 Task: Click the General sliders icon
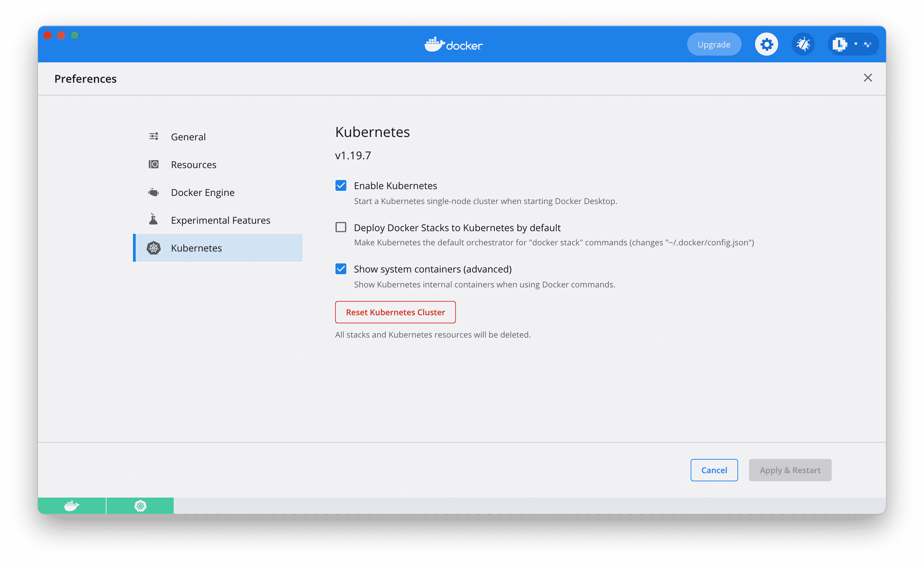point(153,136)
